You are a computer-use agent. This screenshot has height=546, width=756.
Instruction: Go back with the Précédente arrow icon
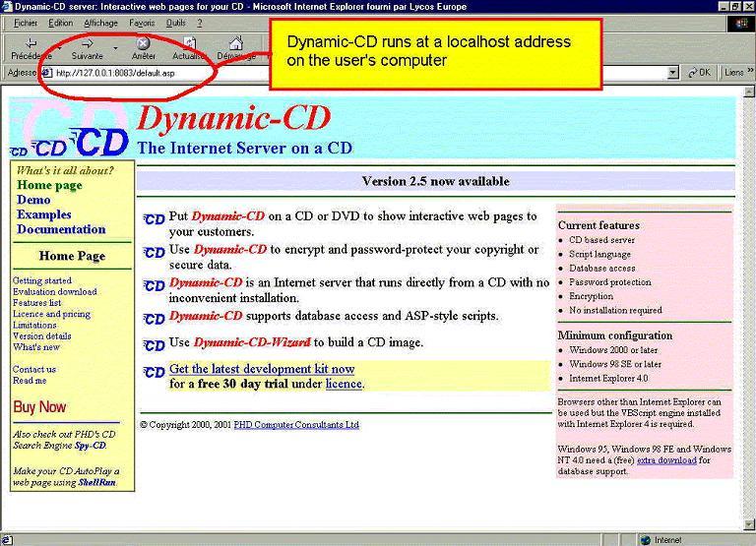pyautogui.click(x=31, y=44)
